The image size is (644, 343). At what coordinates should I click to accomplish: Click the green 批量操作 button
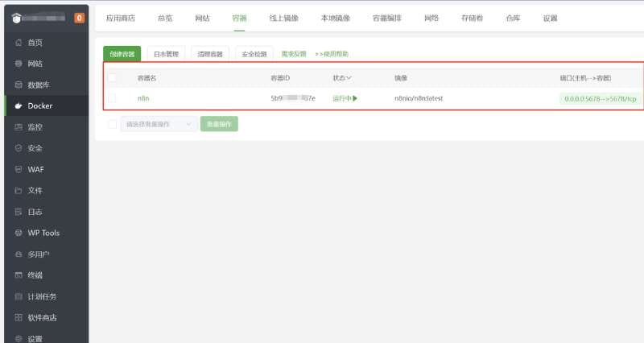[219, 124]
